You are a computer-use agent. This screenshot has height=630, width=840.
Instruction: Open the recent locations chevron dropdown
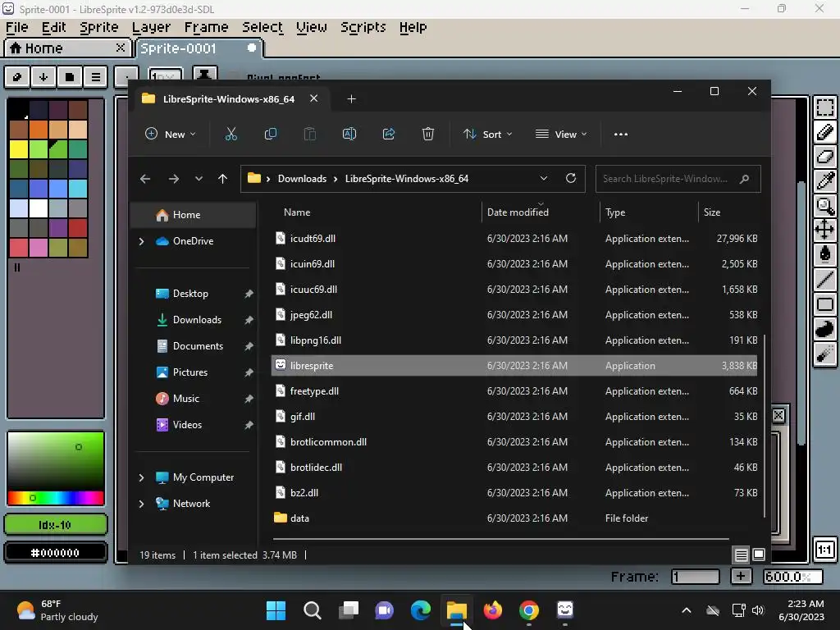pyautogui.click(x=199, y=178)
